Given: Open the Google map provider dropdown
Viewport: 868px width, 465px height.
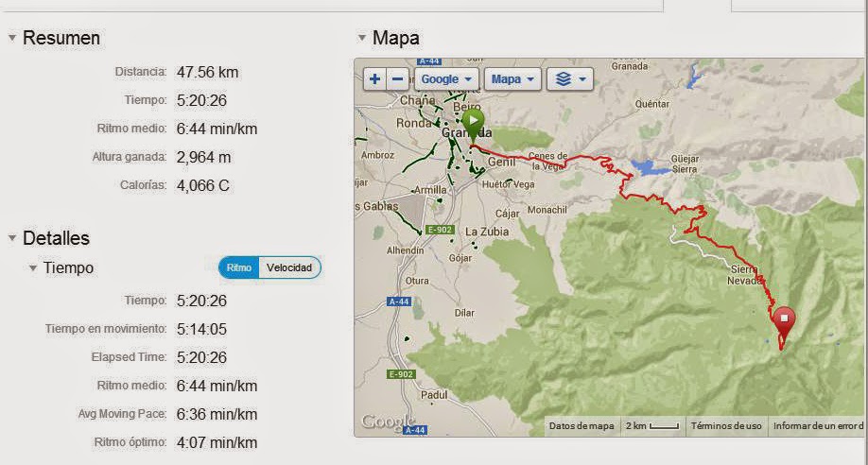Looking at the screenshot, I should pos(446,79).
